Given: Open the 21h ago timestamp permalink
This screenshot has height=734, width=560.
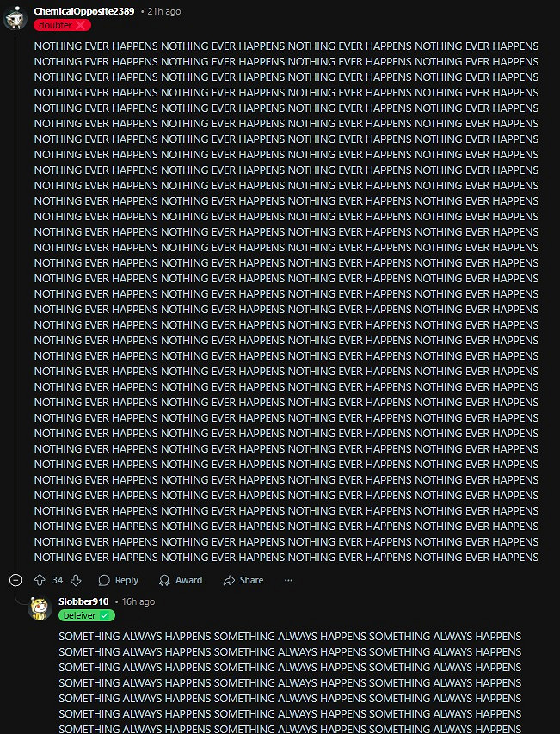Looking at the screenshot, I should coord(163,11).
